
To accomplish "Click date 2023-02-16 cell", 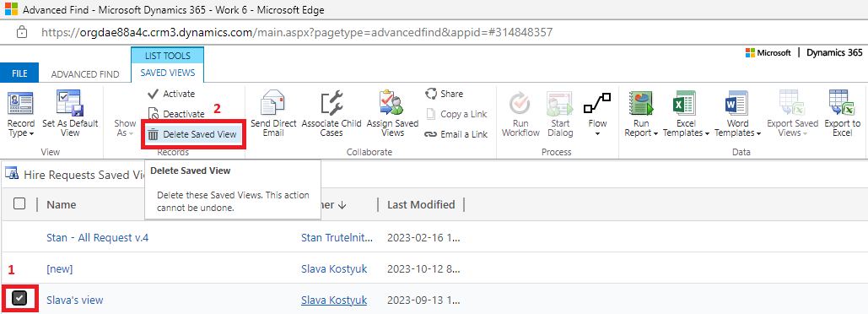I will [x=423, y=238].
